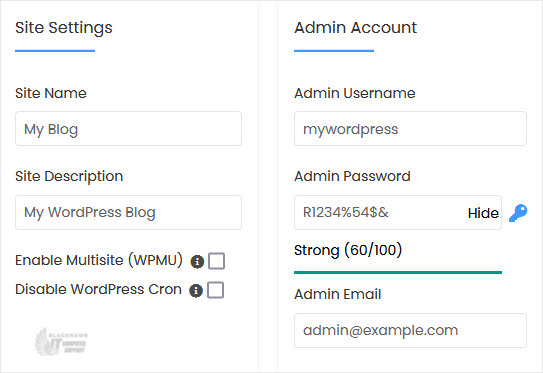Click the Enable Multisite (WPMU) label
543x373 pixels.
point(99,260)
